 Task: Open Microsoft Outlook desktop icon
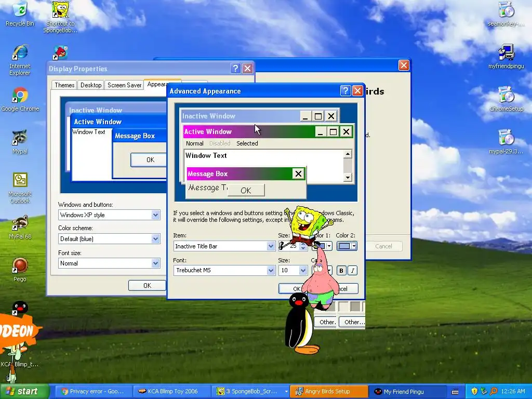click(20, 188)
